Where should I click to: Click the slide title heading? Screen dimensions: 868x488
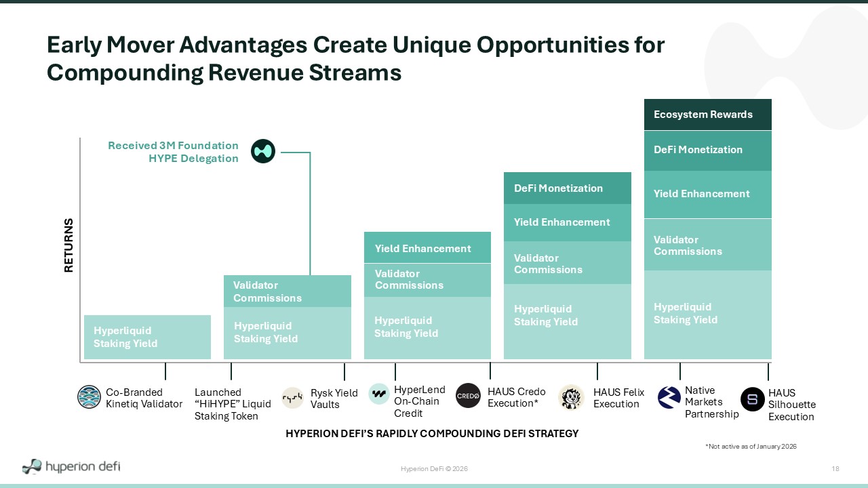[355, 58]
